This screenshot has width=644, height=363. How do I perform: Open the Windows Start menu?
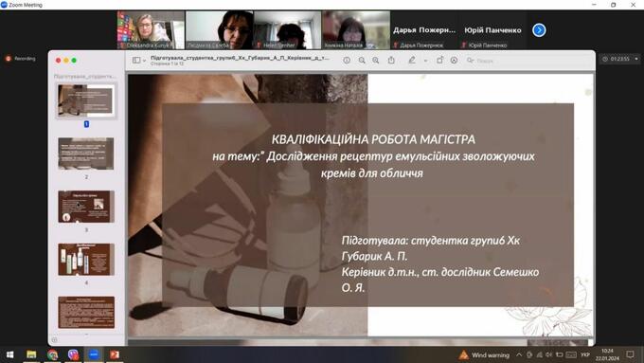(x=9, y=354)
